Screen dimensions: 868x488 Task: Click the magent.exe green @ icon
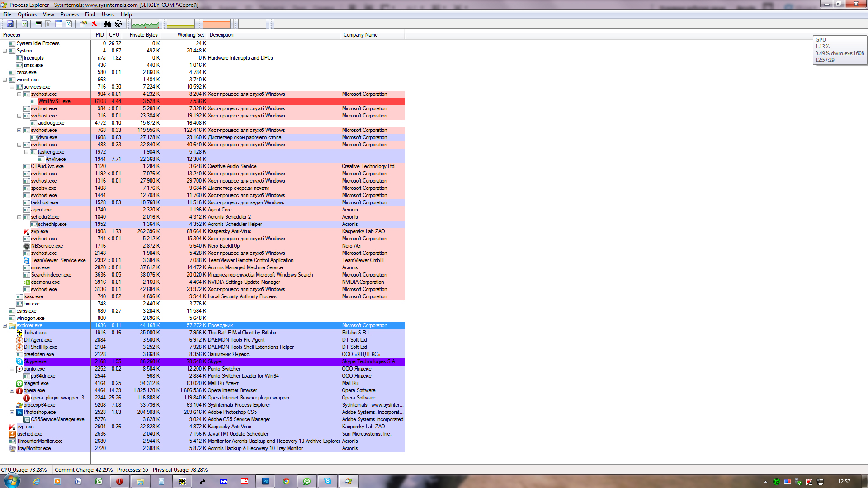pos(19,383)
